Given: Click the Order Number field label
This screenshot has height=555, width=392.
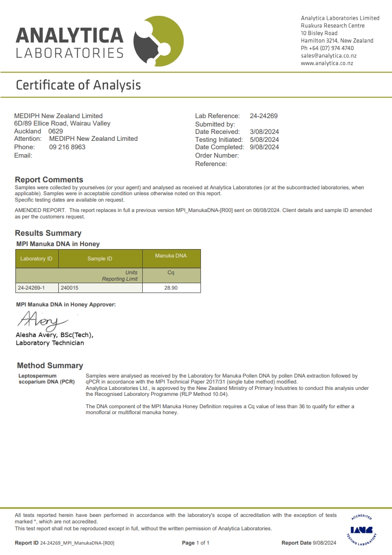Looking at the screenshot, I should tap(217, 155).
